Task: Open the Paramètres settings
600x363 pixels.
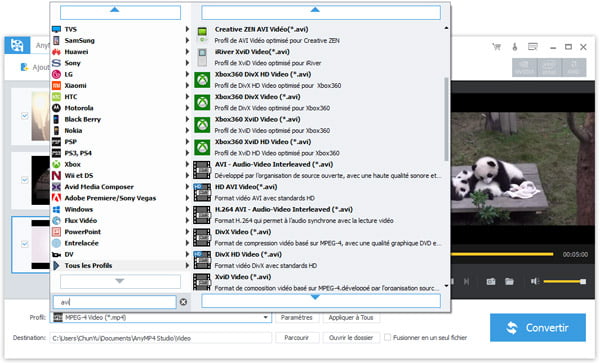Action: [297, 317]
